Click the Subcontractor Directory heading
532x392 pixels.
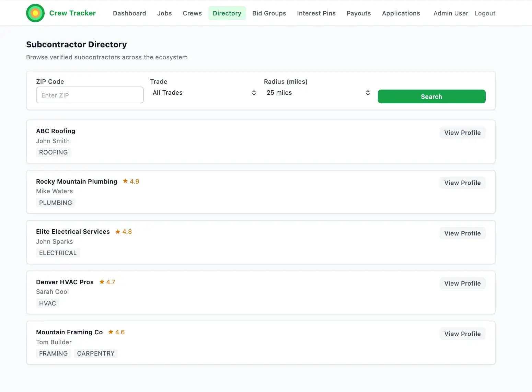pos(77,44)
